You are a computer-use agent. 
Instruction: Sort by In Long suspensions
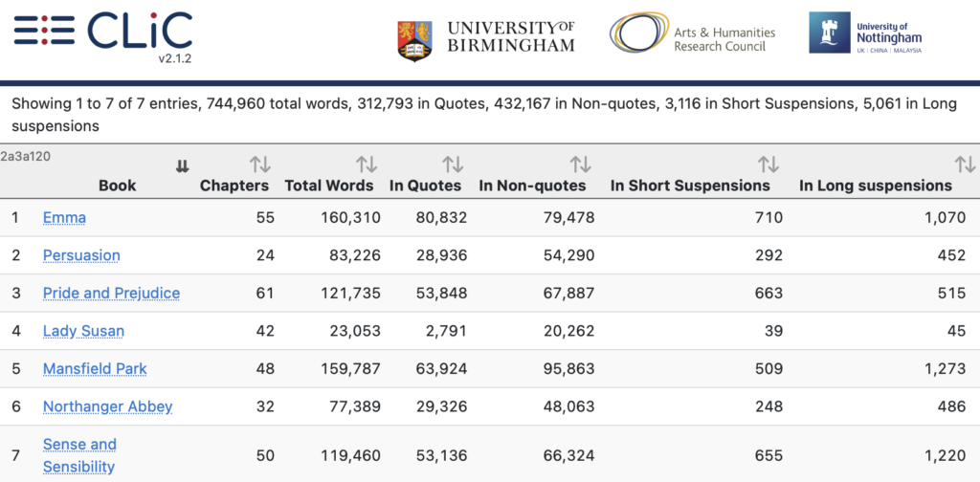click(964, 164)
